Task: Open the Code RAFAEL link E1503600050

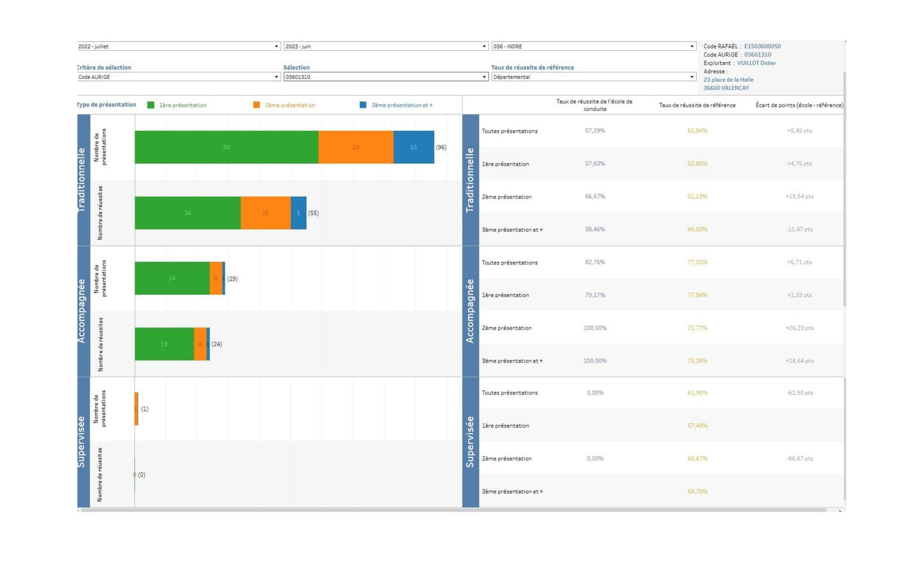Action: [x=762, y=46]
